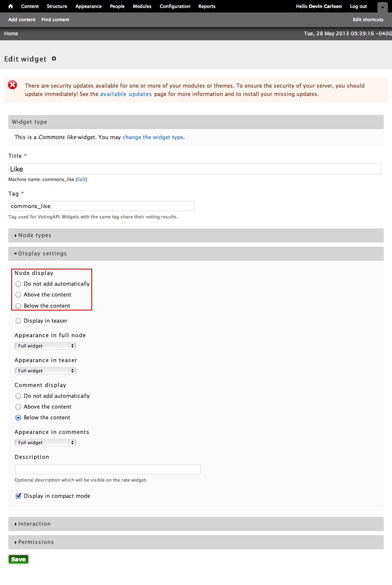The height and width of the screenshot is (585, 392).
Task: Click inside the Tag input field
Action: click(102, 206)
